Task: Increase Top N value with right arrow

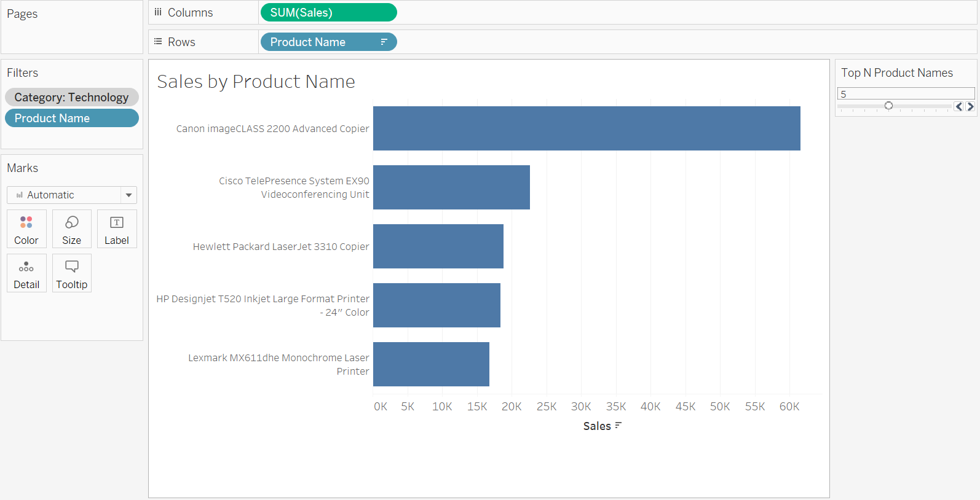Action: pyautogui.click(x=970, y=107)
